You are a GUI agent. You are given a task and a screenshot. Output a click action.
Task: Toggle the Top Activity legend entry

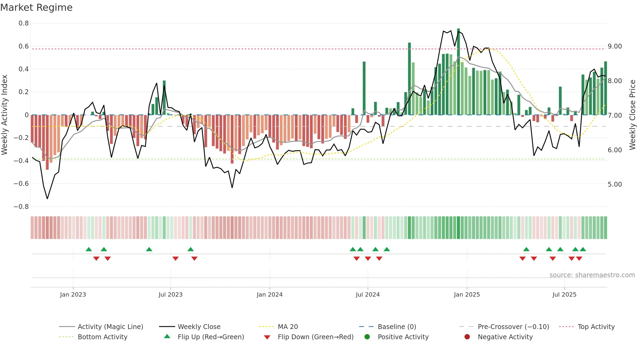pyautogui.click(x=587, y=327)
